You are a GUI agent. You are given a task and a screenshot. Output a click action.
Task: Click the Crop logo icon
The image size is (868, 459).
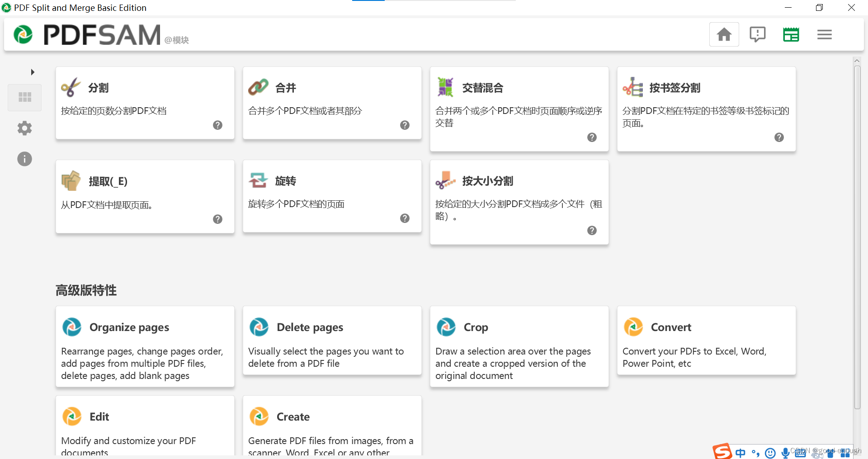click(446, 327)
